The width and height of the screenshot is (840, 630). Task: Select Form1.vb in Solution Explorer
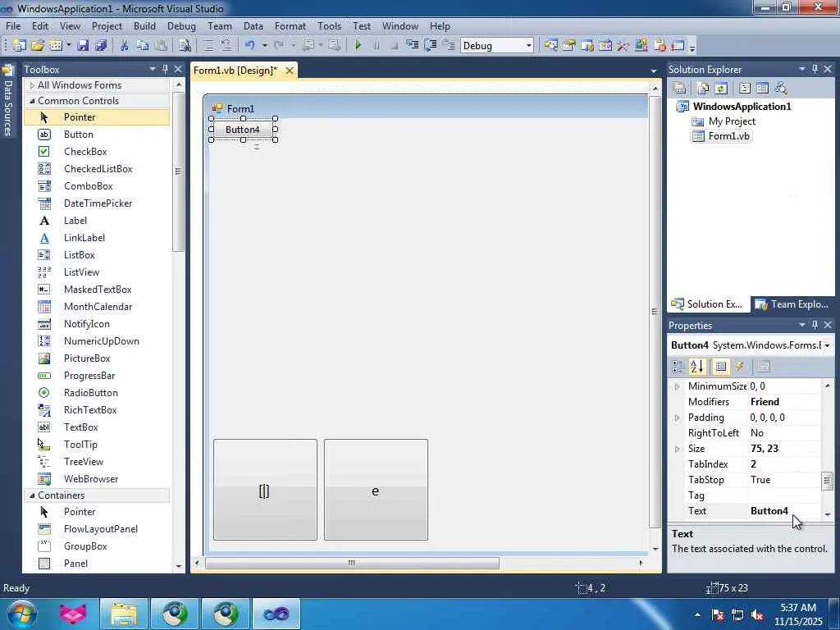point(728,136)
